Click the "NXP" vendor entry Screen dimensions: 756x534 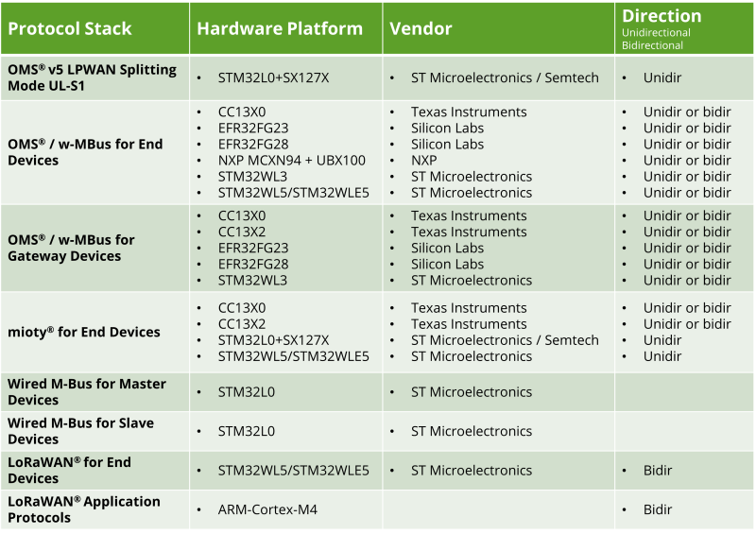(423, 160)
